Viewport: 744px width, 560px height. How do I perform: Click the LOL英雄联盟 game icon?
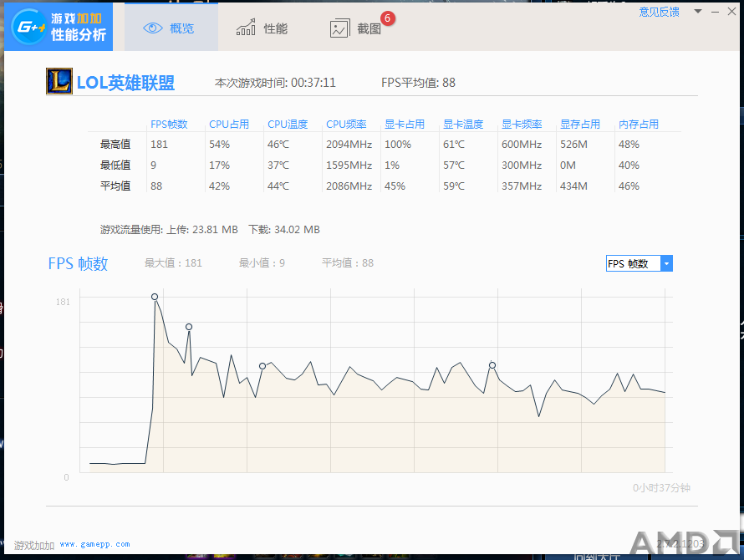[x=59, y=81]
